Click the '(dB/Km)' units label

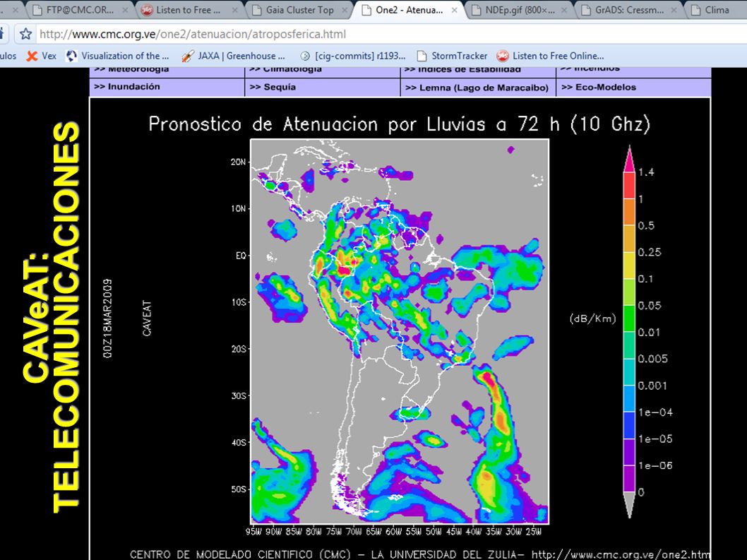tap(593, 319)
